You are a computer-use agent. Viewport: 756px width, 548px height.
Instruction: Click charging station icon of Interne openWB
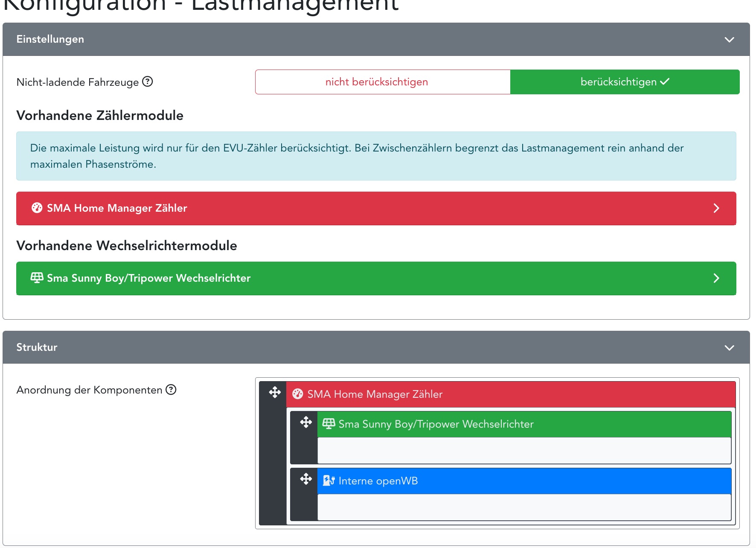pyautogui.click(x=329, y=481)
